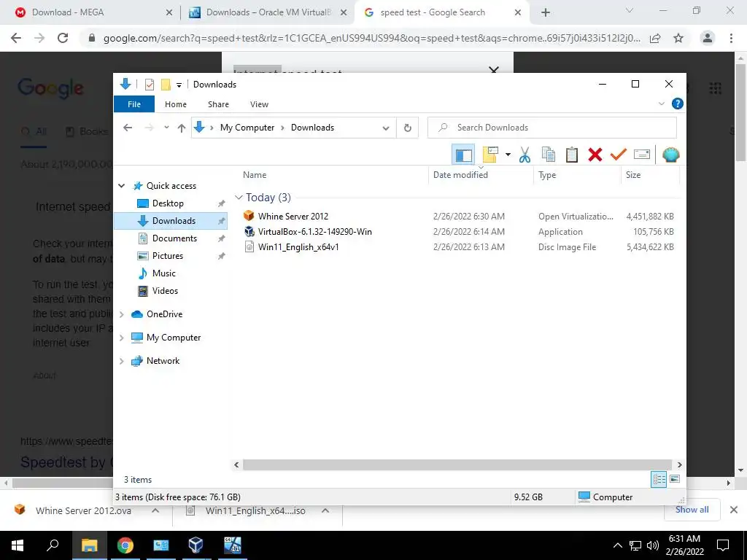Click the Copy documents icon
The image size is (747, 560).
point(549,155)
